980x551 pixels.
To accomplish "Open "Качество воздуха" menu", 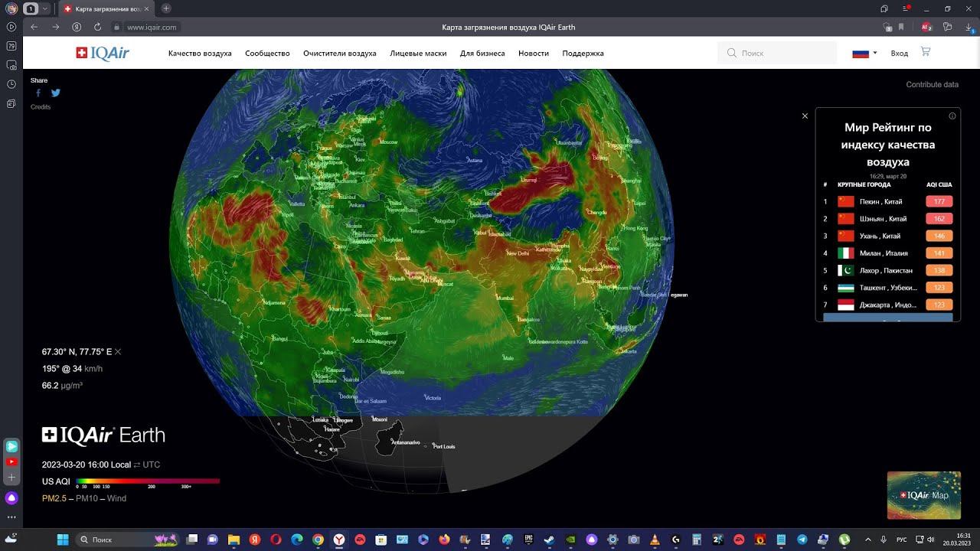I will 200,54.
